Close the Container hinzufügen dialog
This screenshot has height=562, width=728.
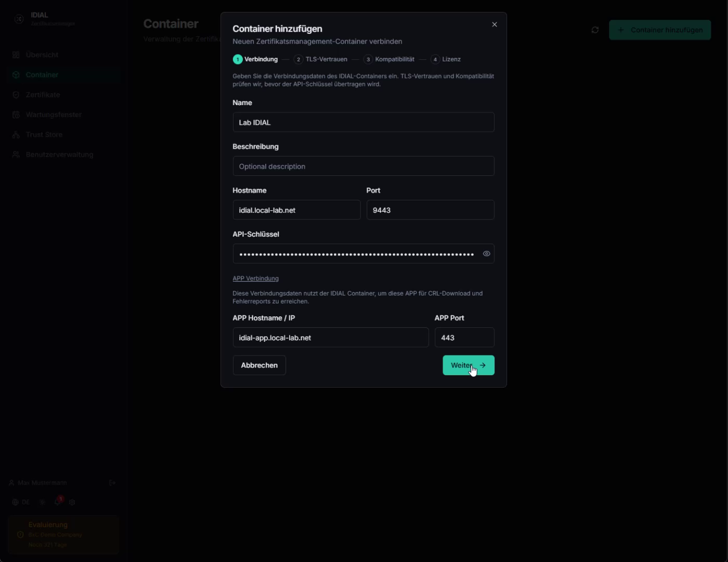pyautogui.click(x=495, y=24)
